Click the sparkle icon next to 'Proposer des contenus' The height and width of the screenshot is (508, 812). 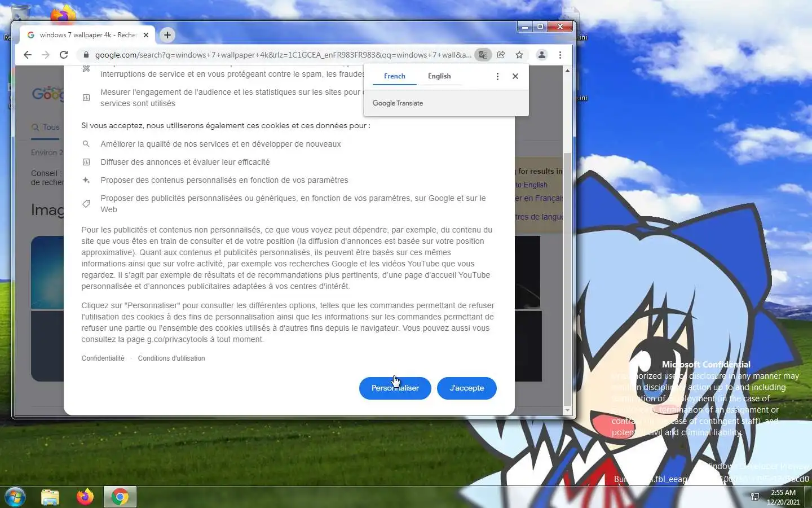(x=86, y=180)
